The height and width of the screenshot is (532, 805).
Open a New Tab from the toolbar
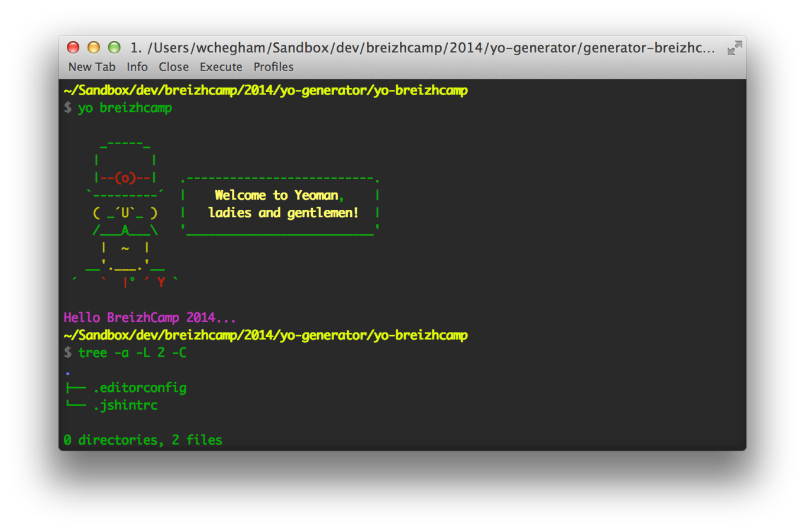tap(92, 67)
